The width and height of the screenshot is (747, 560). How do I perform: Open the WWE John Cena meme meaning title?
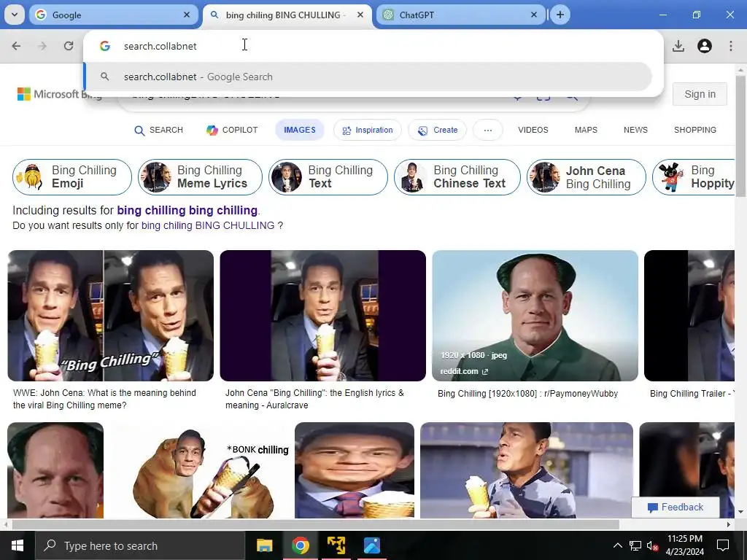105,399
